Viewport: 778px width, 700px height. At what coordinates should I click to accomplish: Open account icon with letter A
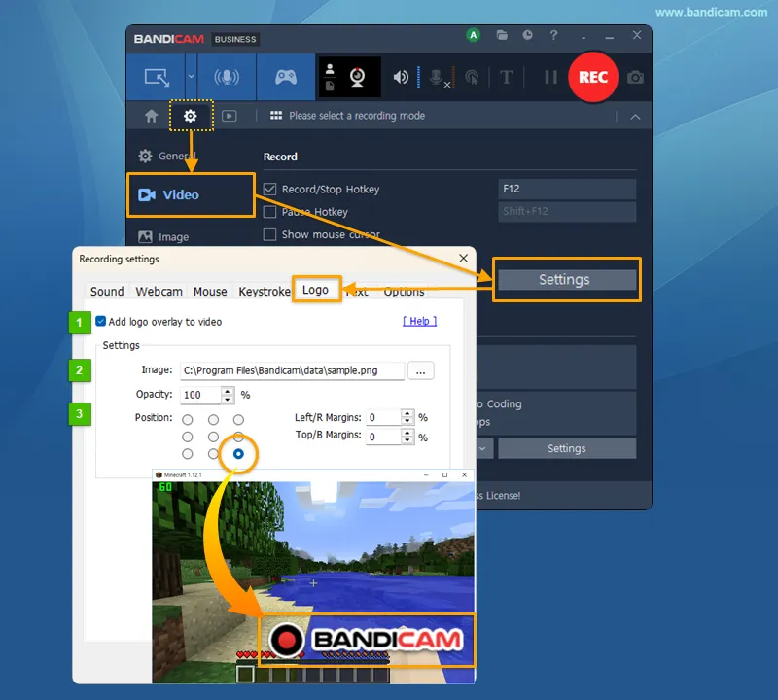[x=474, y=35]
